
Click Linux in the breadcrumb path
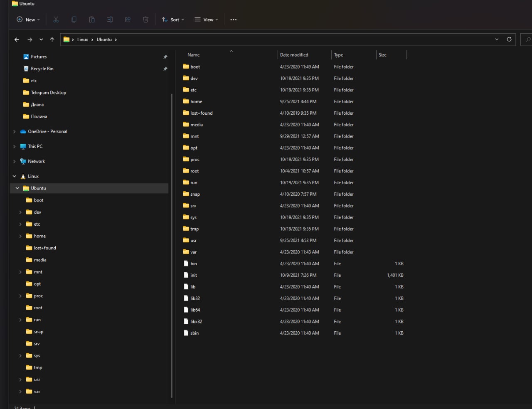pos(82,39)
